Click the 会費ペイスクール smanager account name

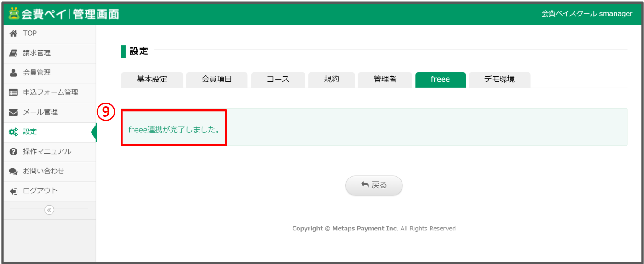click(586, 14)
